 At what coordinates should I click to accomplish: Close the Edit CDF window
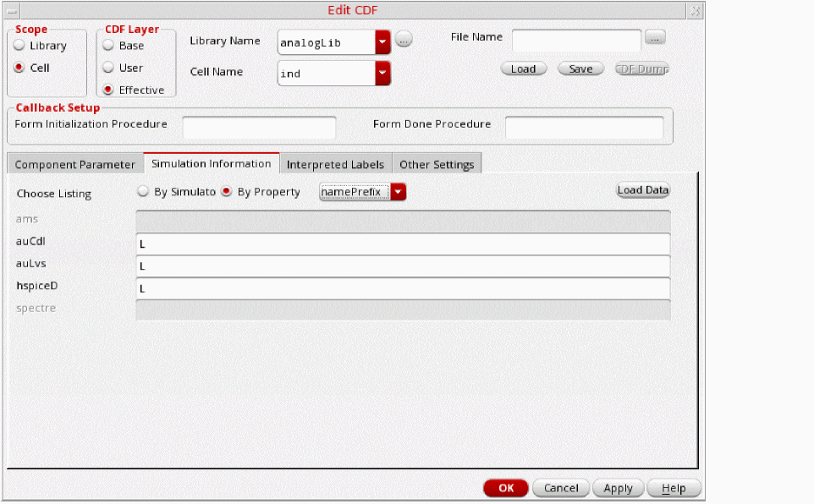click(x=696, y=10)
